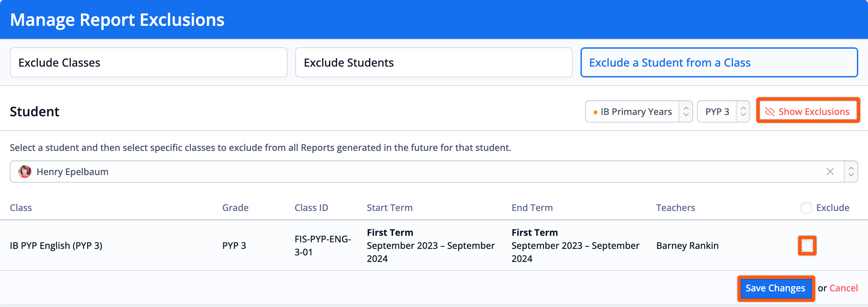Click the Save Changes button
The height and width of the screenshot is (307, 868).
coord(776,288)
